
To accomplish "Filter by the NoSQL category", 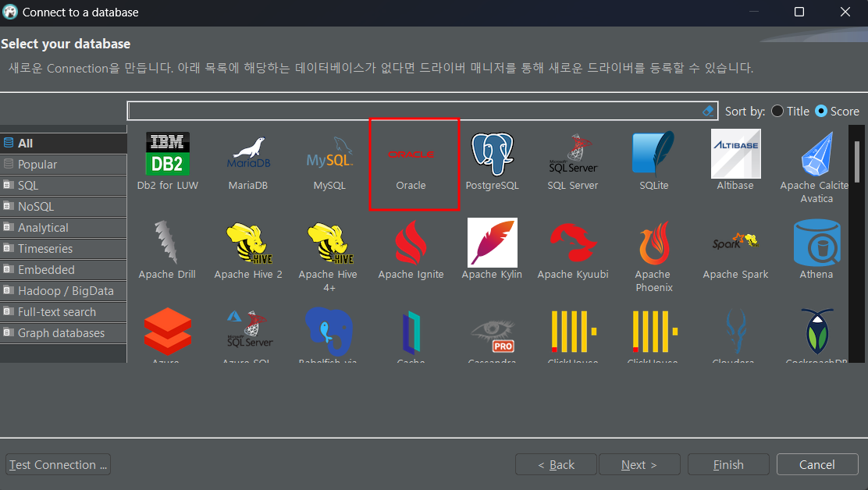I will tap(63, 206).
